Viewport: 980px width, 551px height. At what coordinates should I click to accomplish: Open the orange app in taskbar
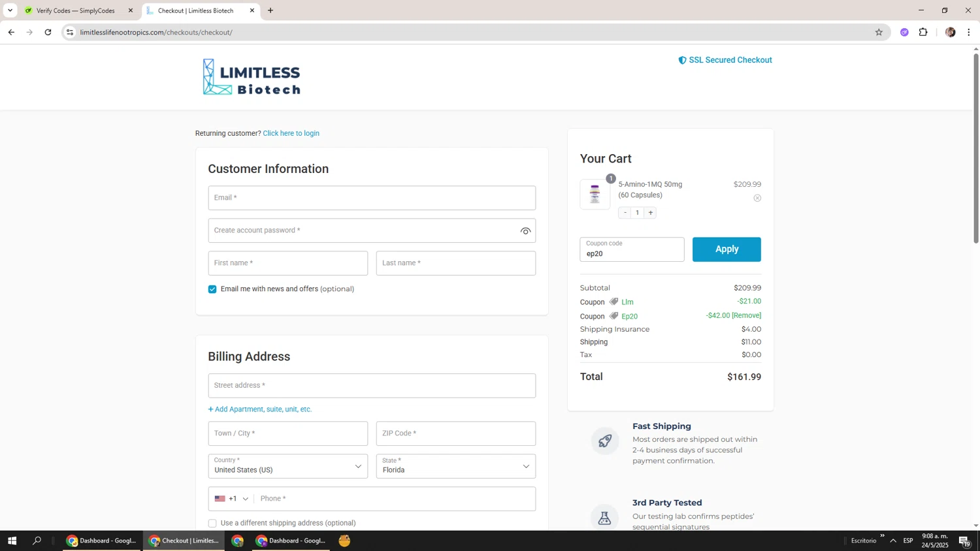[344, 541]
